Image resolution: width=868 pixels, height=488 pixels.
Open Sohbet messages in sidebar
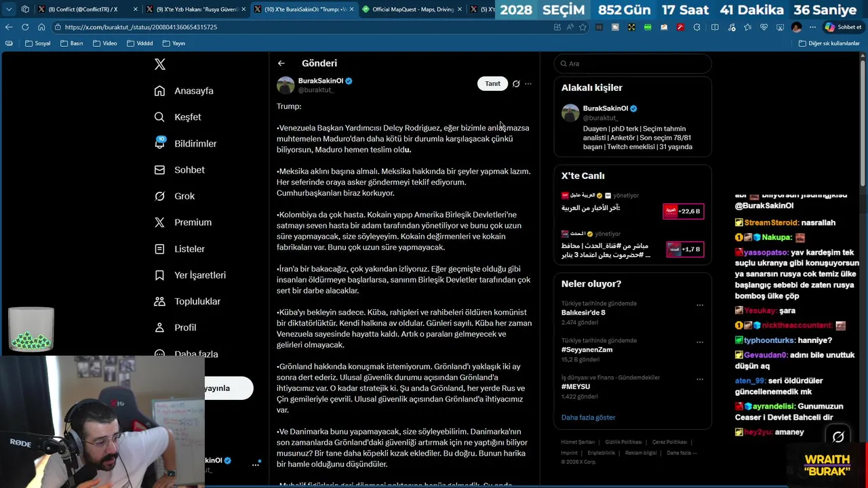pyautogui.click(x=179, y=170)
